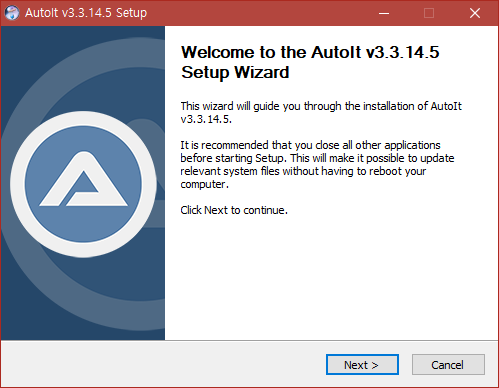This screenshot has height=388, width=499.
Task: Close the AutoIt Setup window
Action: pyautogui.click(x=475, y=13)
